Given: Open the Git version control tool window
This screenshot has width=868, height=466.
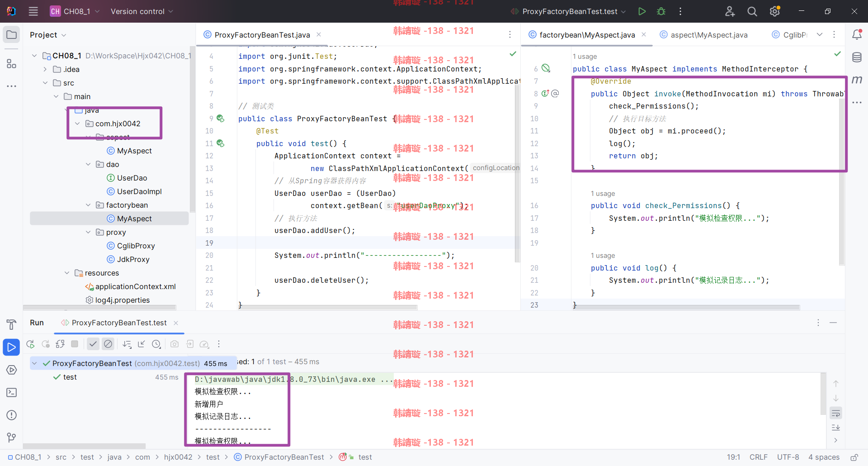Looking at the screenshot, I should [12, 437].
